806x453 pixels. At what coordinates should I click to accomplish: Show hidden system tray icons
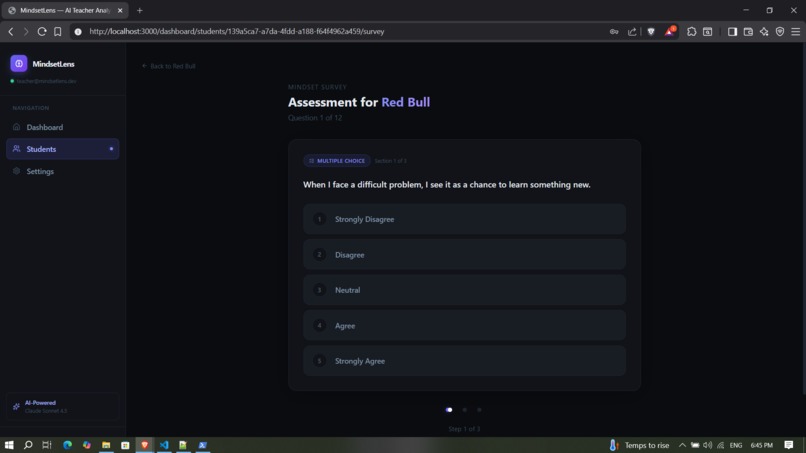point(682,445)
